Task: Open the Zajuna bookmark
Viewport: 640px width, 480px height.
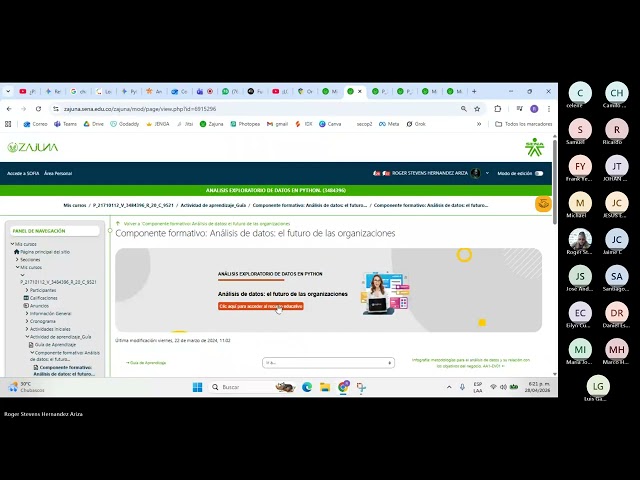Action: (211, 124)
